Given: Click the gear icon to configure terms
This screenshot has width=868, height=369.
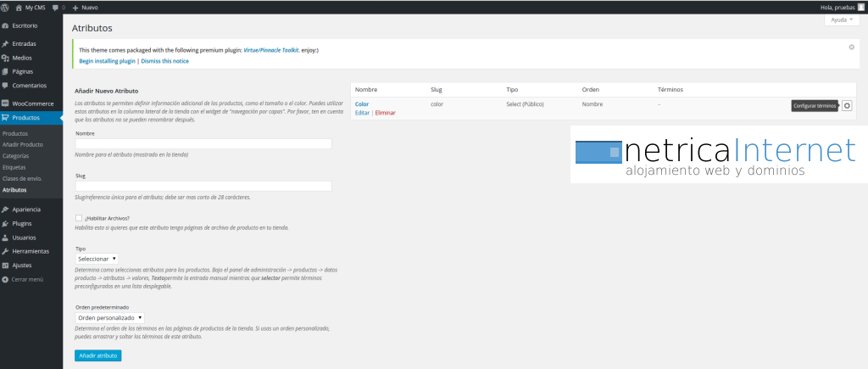Looking at the screenshot, I should click(x=847, y=105).
